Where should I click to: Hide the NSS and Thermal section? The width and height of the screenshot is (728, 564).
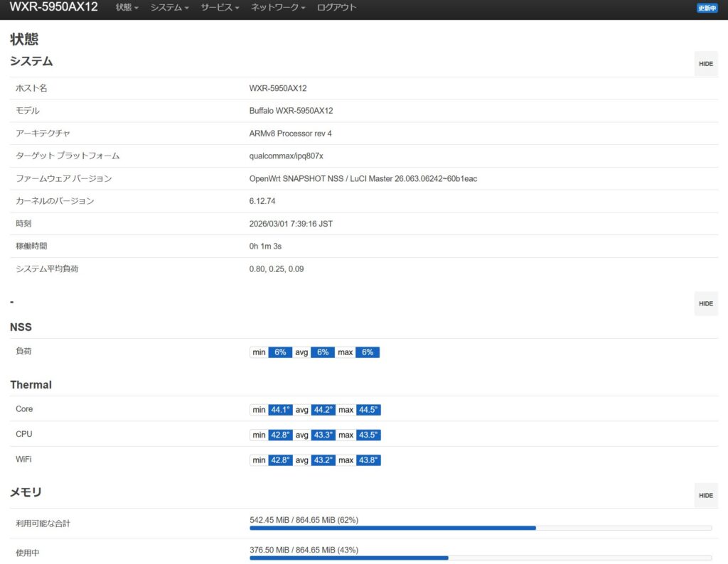click(705, 304)
